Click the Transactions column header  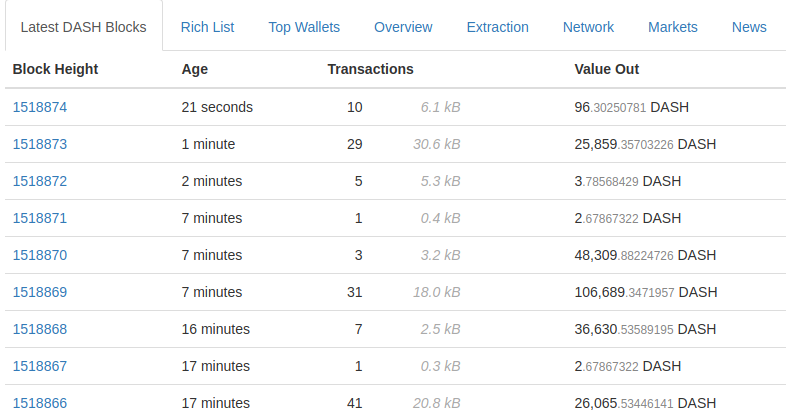click(370, 69)
